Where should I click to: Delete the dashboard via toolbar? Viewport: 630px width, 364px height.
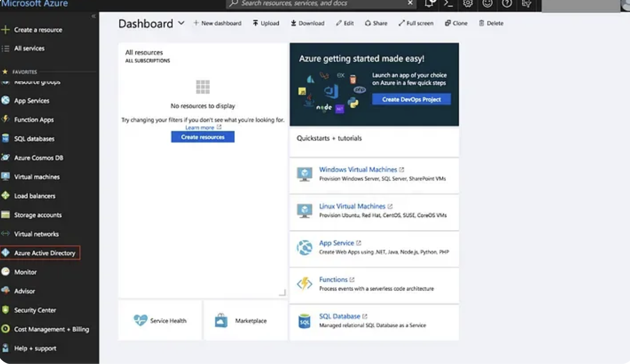tap(491, 23)
